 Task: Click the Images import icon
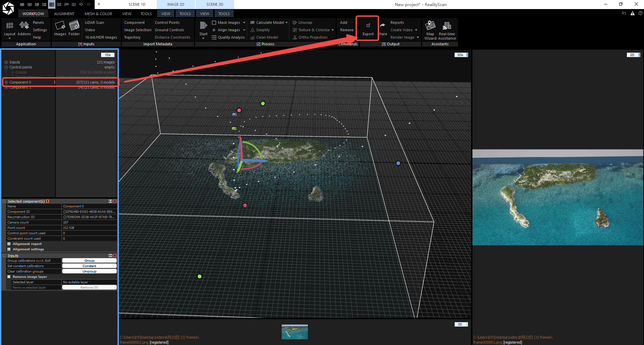(60, 26)
